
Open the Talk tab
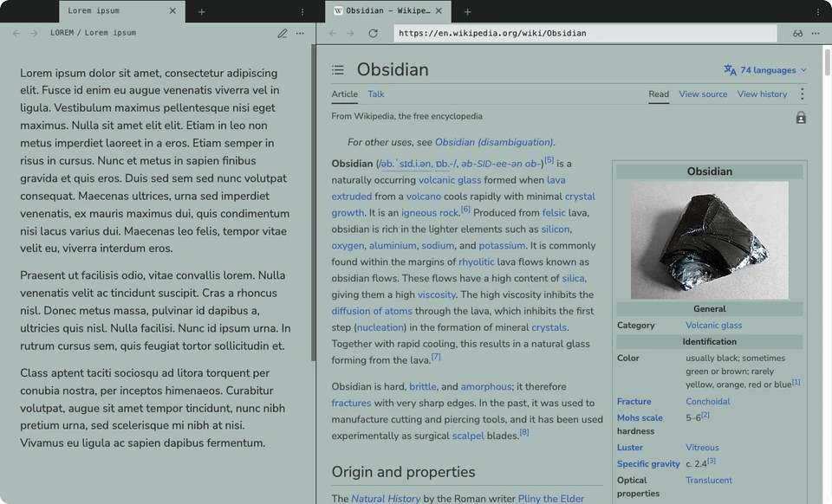click(x=375, y=94)
